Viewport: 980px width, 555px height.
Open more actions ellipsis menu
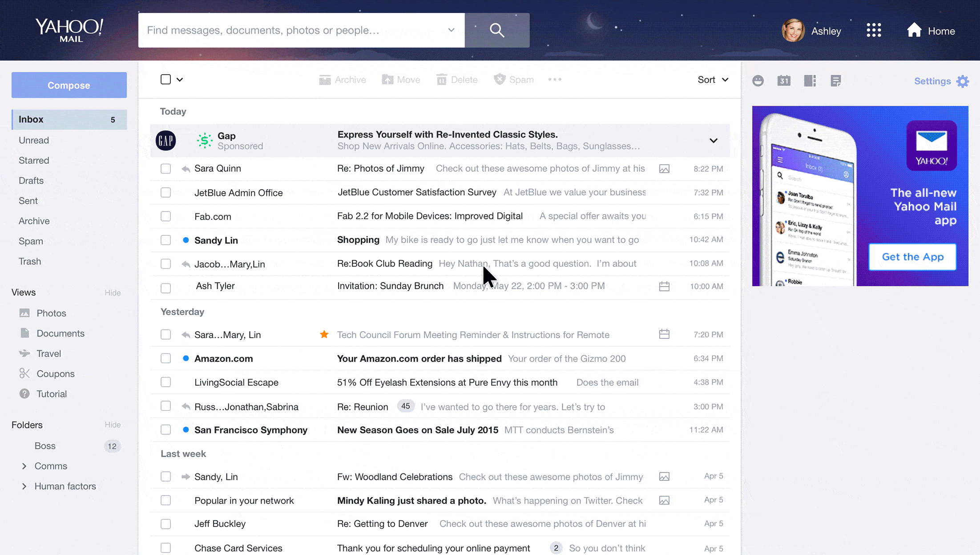[555, 79]
